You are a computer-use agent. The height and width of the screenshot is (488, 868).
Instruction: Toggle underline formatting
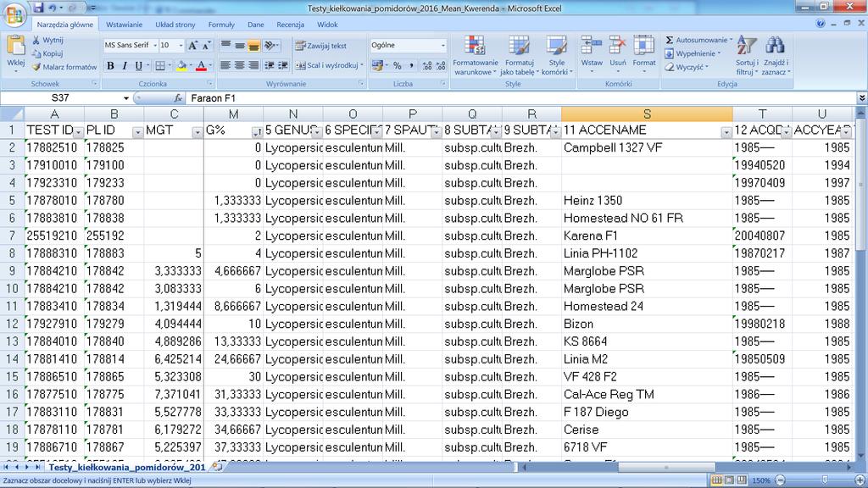point(138,66)
